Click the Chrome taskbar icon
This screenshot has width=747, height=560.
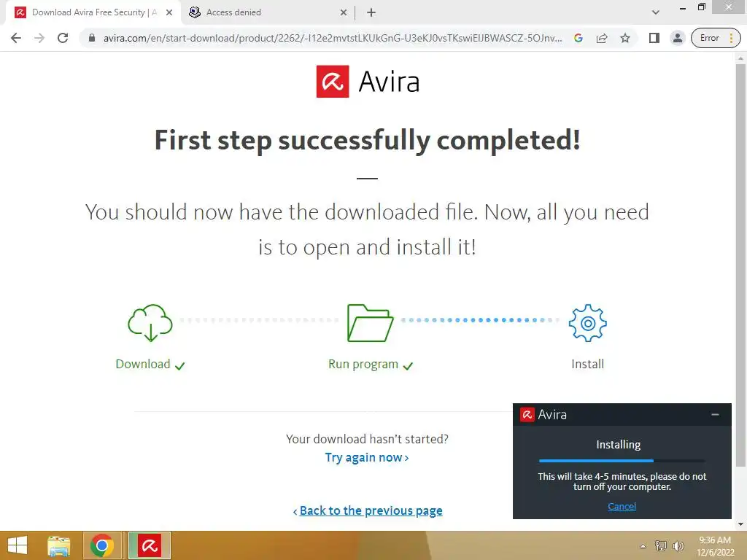click(101, 545)
